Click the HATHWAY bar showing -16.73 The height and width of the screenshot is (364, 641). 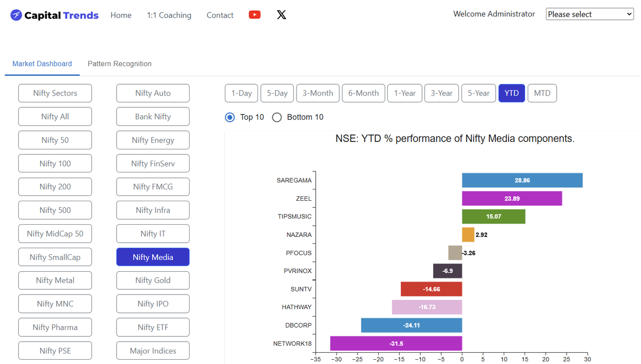(x=427, y=307)
